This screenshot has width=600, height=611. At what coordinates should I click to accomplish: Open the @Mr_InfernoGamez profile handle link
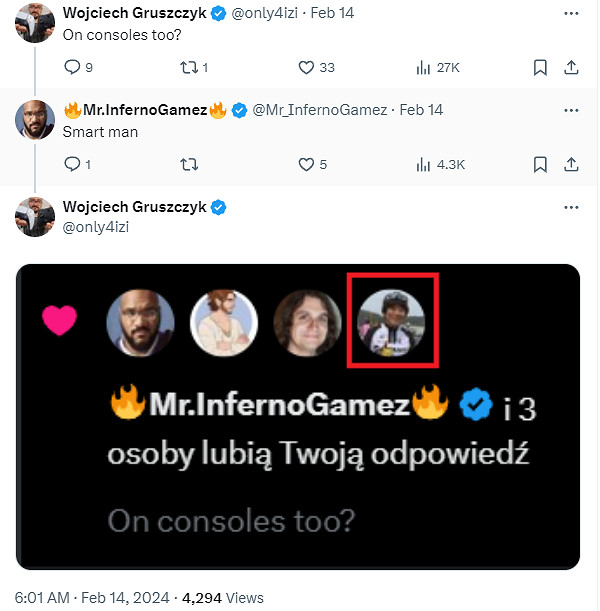[320, 110]
